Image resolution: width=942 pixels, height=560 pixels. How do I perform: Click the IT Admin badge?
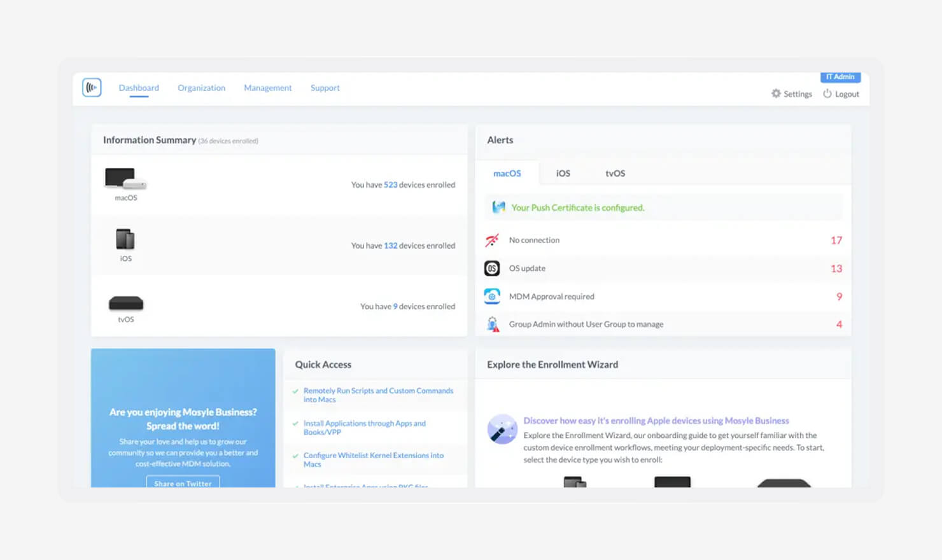pyautogui.click(x=840, y=77)
